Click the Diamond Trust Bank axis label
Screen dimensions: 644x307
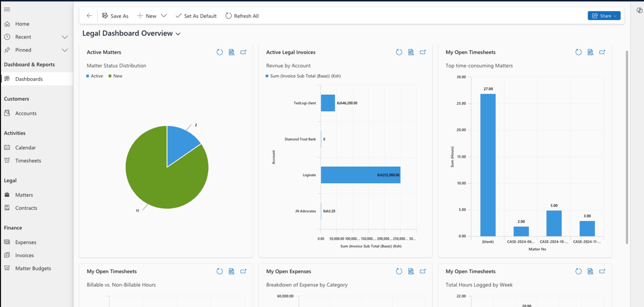[x=300, y=139]
